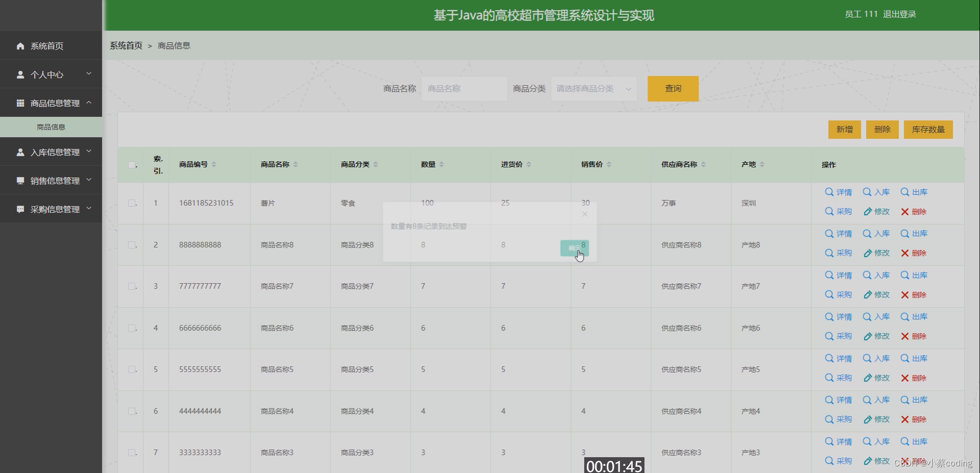980x473 pixels.
Task: Focus the 商品名称 search input
Action: (x=464, y=89)
